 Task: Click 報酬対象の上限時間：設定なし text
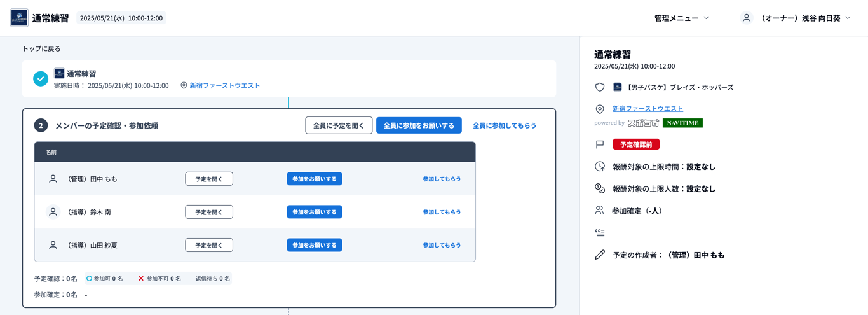(x=664, y=167)
